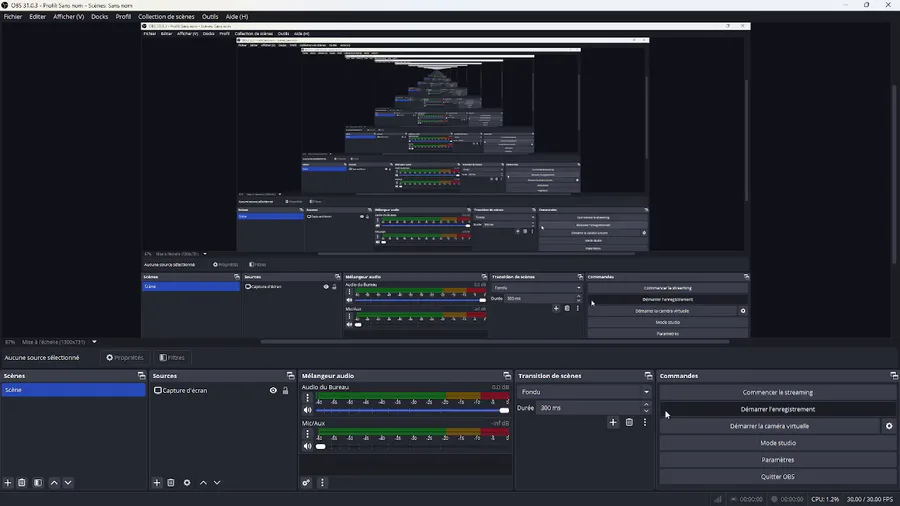Screen dimensions: 900x506
Task: Open Audio du Bureau options three-dot menu
Action: point(307,398)
